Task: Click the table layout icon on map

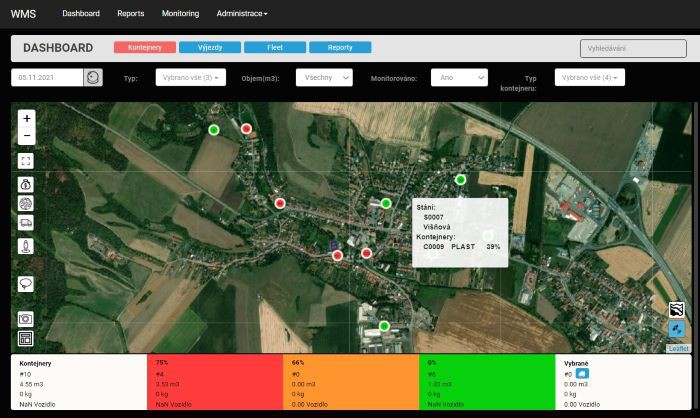Action: (x=27, y=338)
